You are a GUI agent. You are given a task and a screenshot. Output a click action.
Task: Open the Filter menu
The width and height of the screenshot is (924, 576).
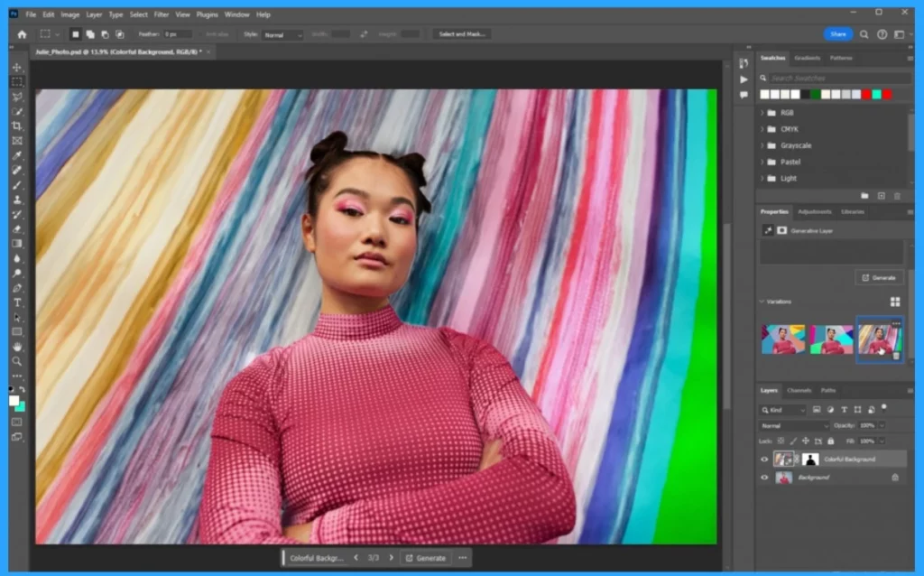click(161, 14)
